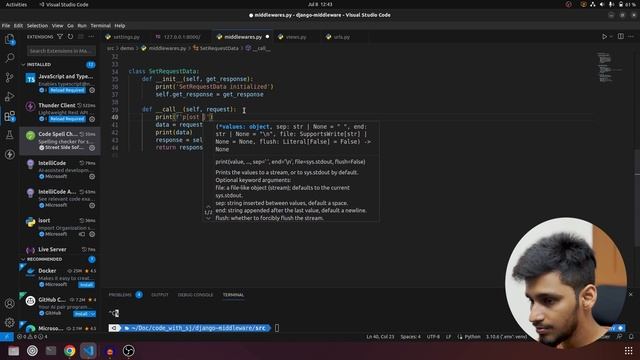
Task: Select the Python 3.10.6 interpreter in status bar
Action: coord(507,337)
